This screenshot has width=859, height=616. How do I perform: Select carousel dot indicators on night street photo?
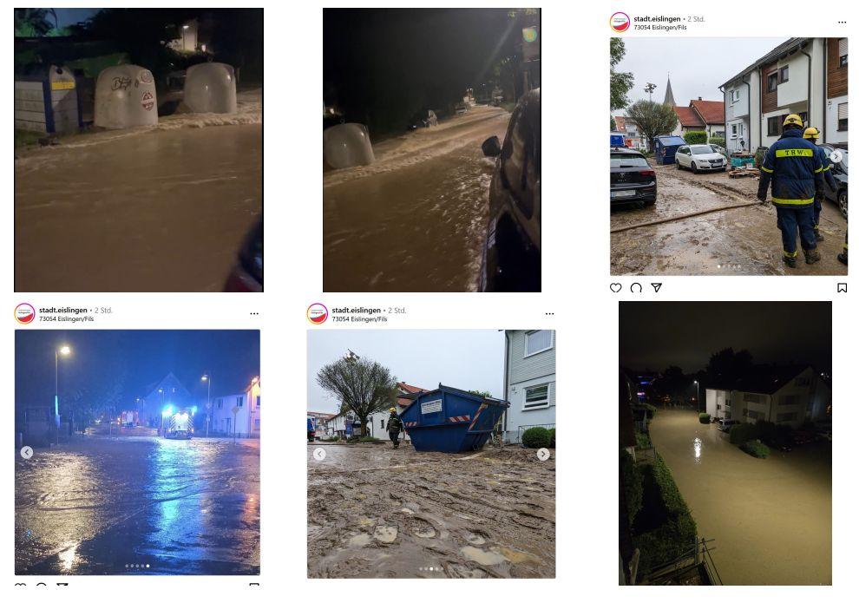click(137, 566)
